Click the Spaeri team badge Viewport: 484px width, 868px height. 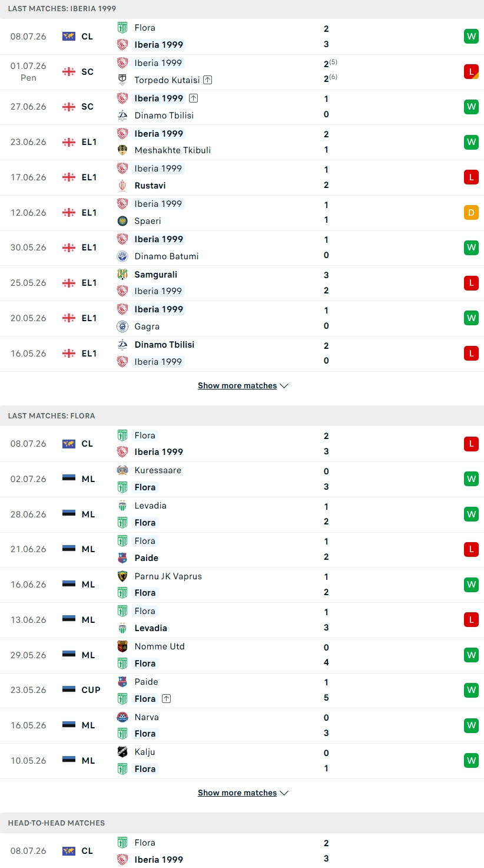click(x=122, y=220)
